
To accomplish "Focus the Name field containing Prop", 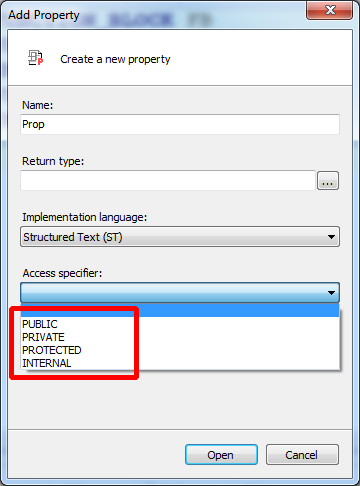I will 180,124.
